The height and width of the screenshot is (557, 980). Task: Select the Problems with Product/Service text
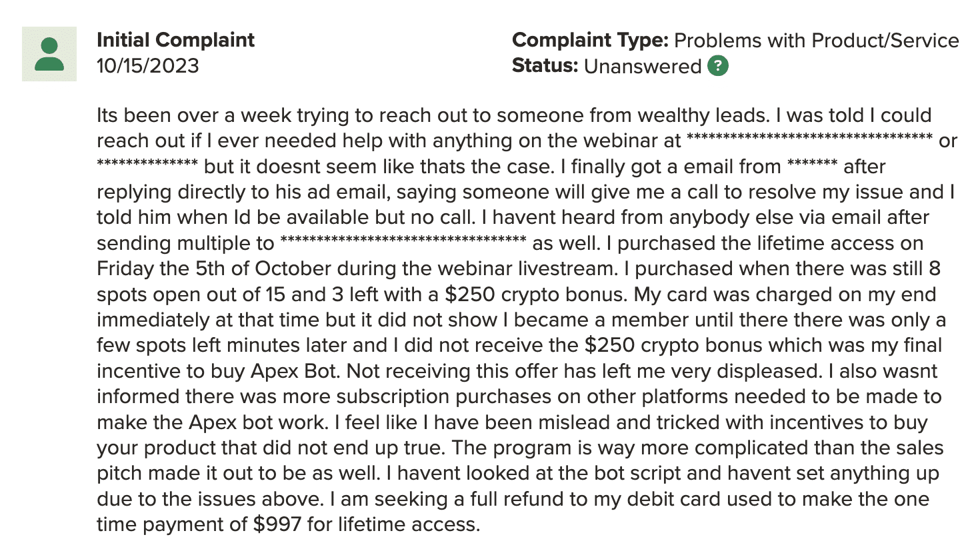pyautogui.click(x=817, y=41)
